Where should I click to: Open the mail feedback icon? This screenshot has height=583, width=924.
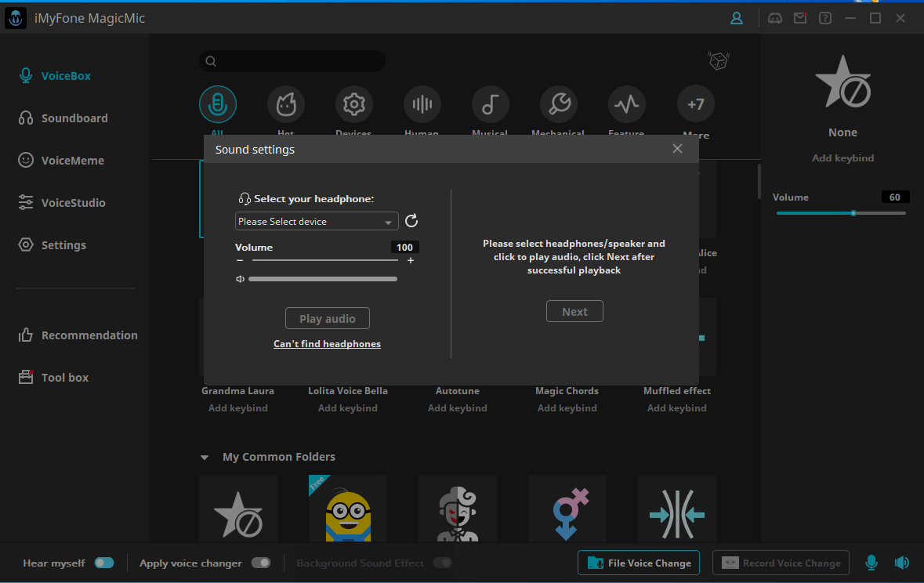click(x=800, y=18)
